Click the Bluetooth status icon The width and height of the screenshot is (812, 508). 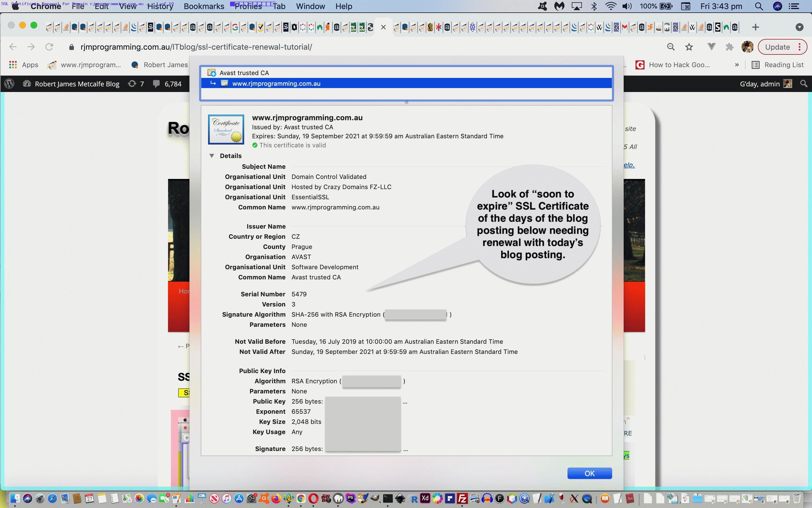point(594,6)
